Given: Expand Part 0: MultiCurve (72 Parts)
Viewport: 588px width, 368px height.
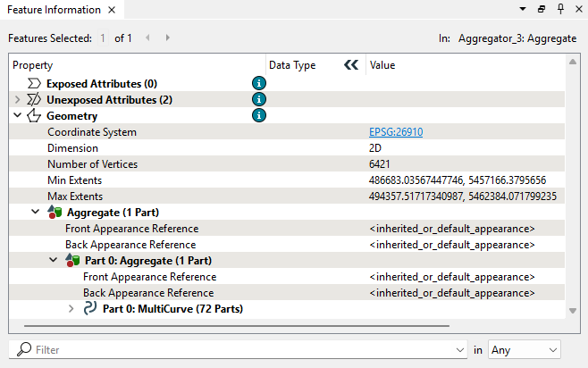Looking at the screenshot, I should [x=71, y=309].
